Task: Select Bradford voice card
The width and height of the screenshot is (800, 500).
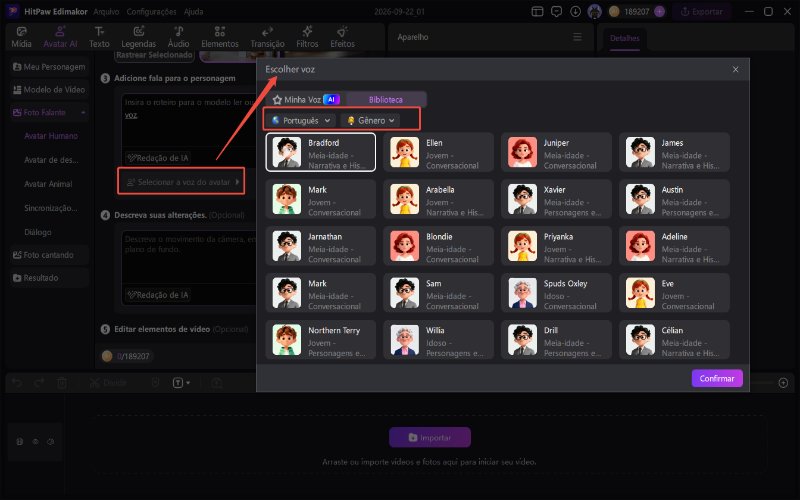Action: 320,152
